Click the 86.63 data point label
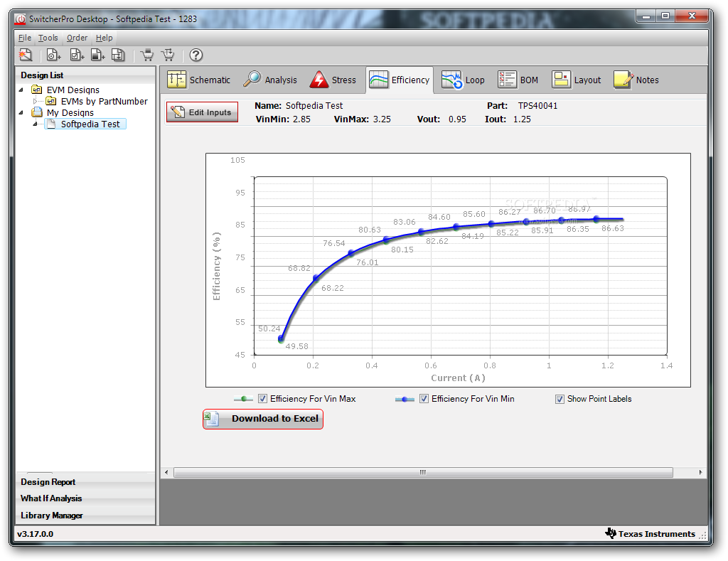This screenshot has height=561, width=728. point(612,228)
